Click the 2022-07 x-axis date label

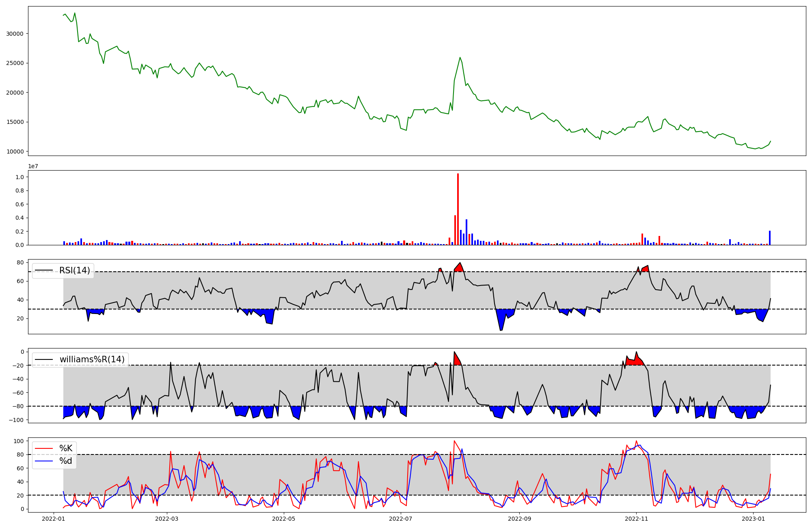[401, 519]
